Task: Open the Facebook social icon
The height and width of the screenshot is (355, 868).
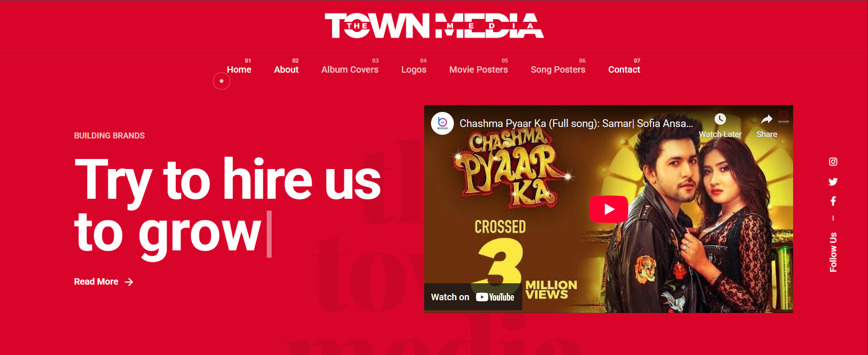Action: (833, 201)
